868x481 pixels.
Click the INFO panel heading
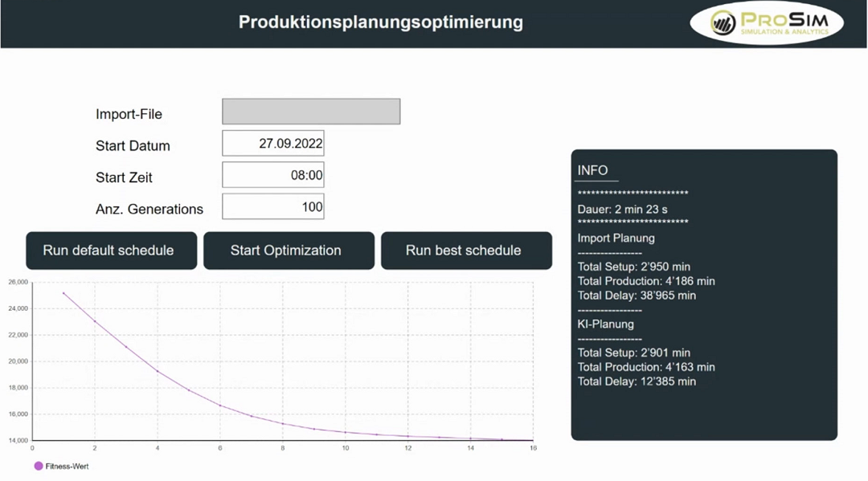[592, 170]
